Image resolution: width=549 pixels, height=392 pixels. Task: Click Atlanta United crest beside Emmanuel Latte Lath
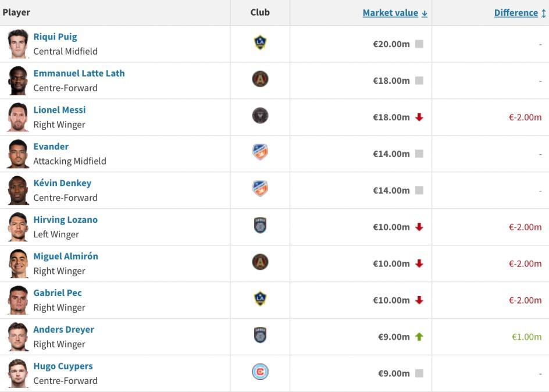[x=260, y=79]
